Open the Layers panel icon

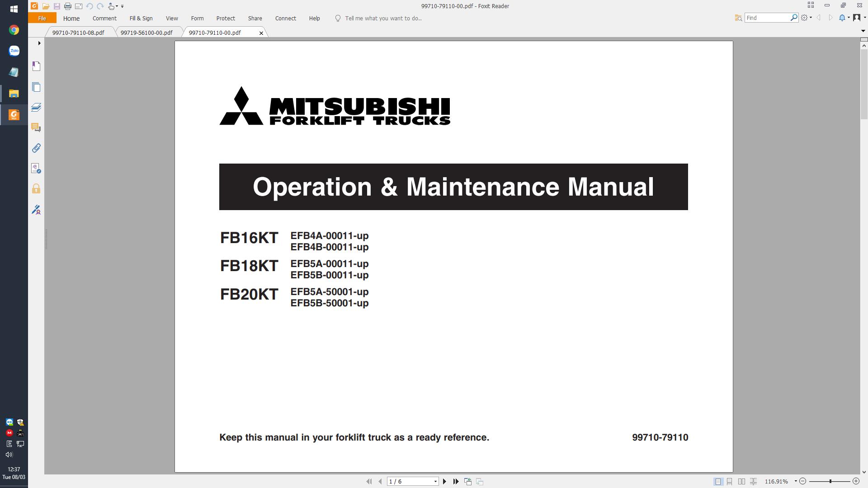click(x=36, y=108)
